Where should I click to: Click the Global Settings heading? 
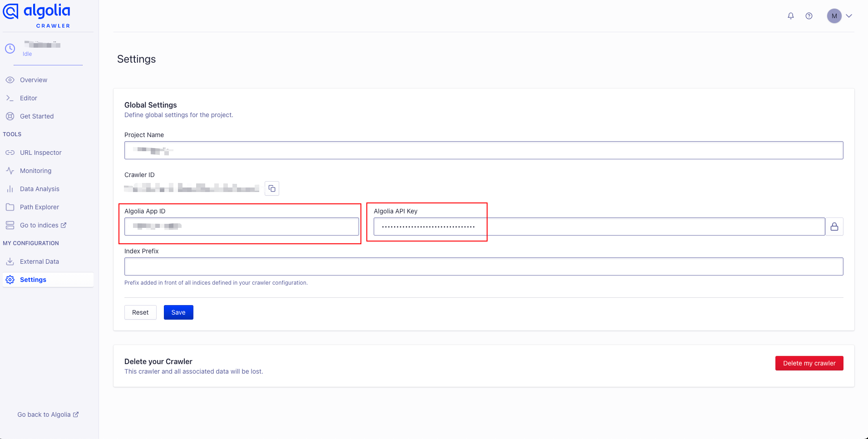[x=151, y=105]
